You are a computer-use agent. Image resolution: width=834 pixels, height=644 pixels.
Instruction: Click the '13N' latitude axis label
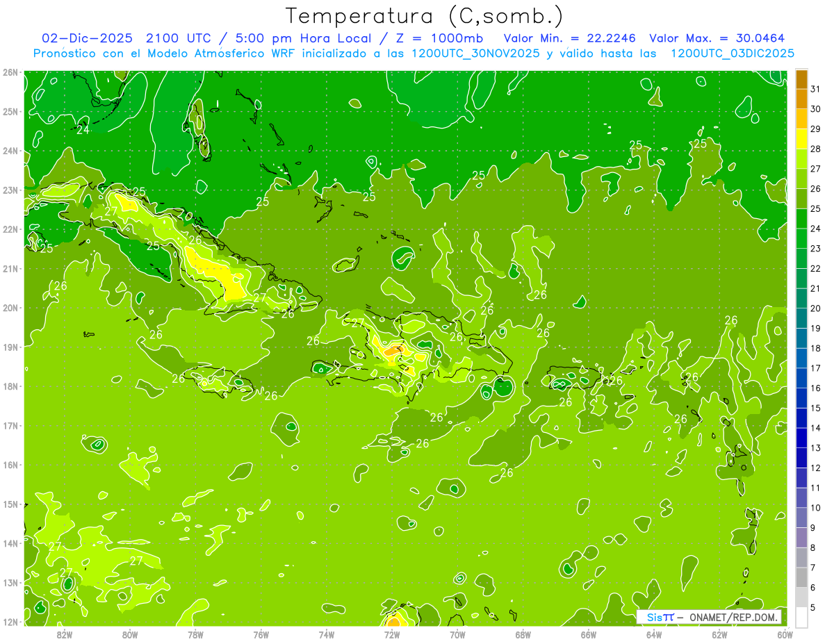tap(10, 583)
